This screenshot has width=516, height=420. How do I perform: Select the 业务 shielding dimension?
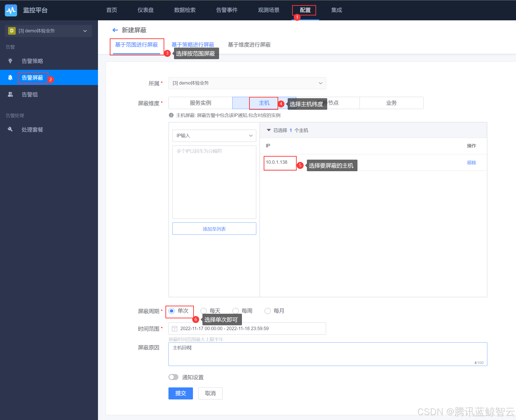[x=391, y=103]
